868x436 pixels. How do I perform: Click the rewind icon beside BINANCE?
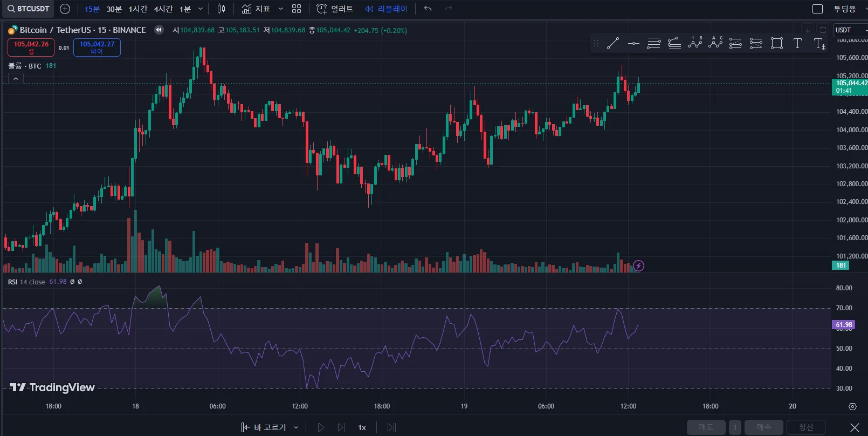tap(159, 30)
